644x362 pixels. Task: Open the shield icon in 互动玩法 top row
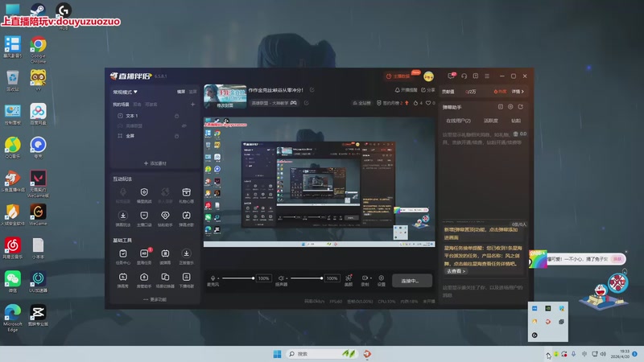144,192
